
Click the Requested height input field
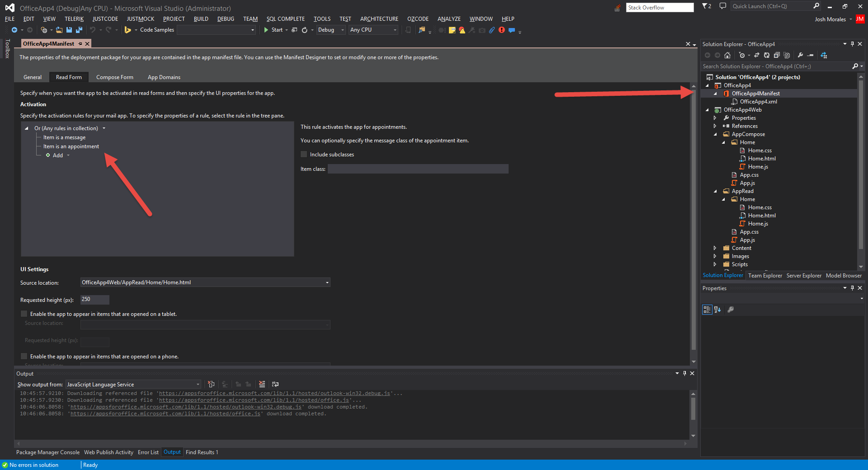94,299
